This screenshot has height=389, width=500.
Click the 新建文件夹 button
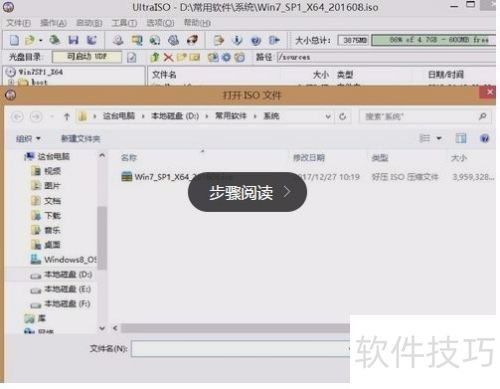[x=80, y=139]
